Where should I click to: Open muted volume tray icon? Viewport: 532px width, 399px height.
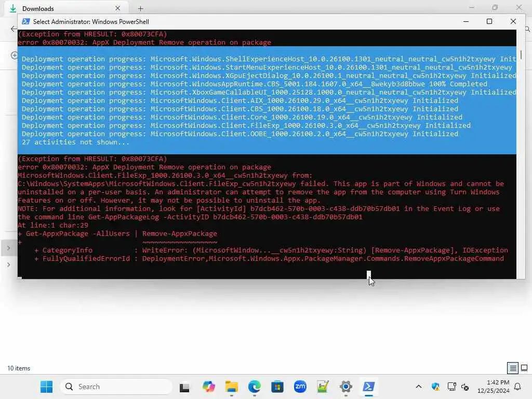pyautogui.click(x=465, y=387)
